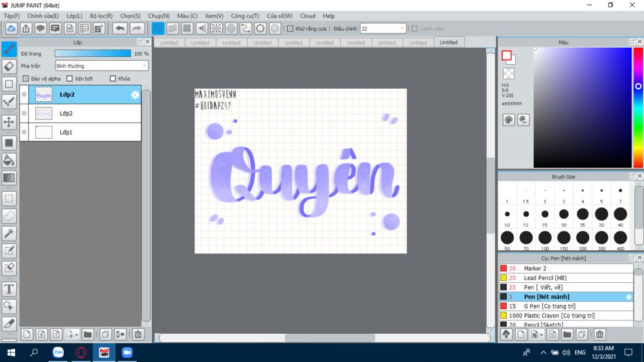Hide the unselected middle Lớp2 layer
The width and height of the screenshot is (644, 362).
[25, 113]
